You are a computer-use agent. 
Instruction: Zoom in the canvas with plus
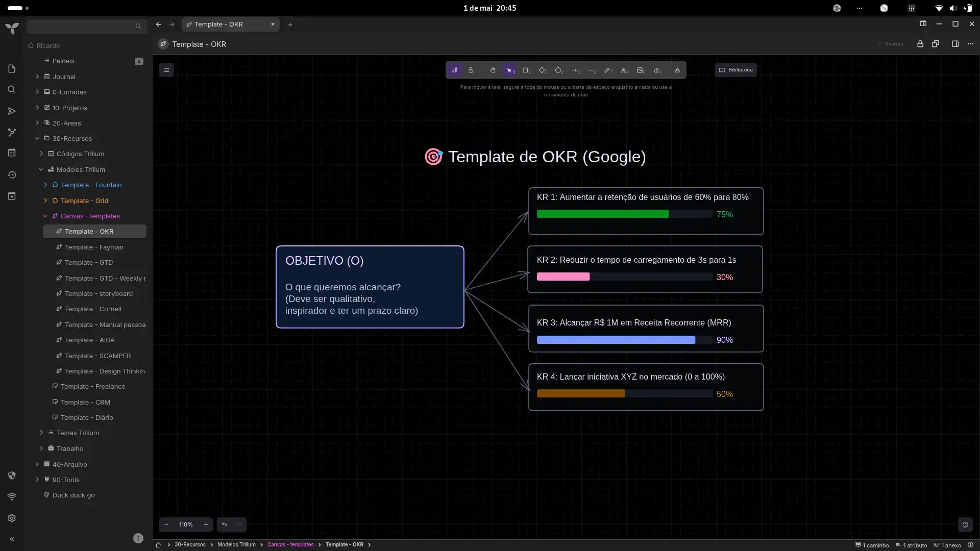coord(206,524)
